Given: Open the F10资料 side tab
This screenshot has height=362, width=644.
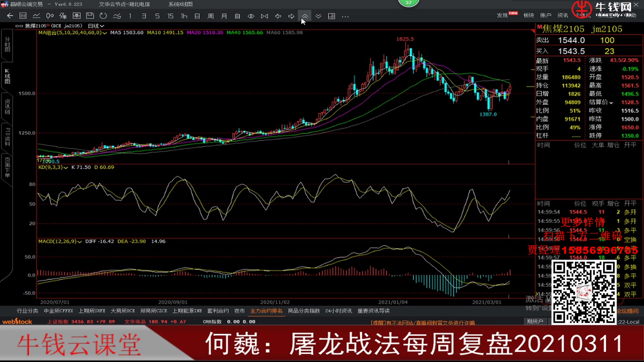Looking at the screenshot, I should [7, 137].
